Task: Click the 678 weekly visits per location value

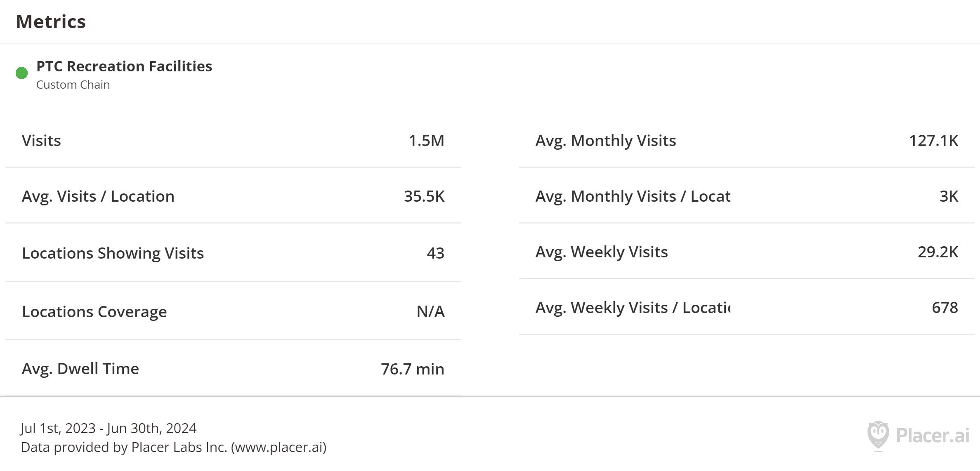Action: point(945,308)
